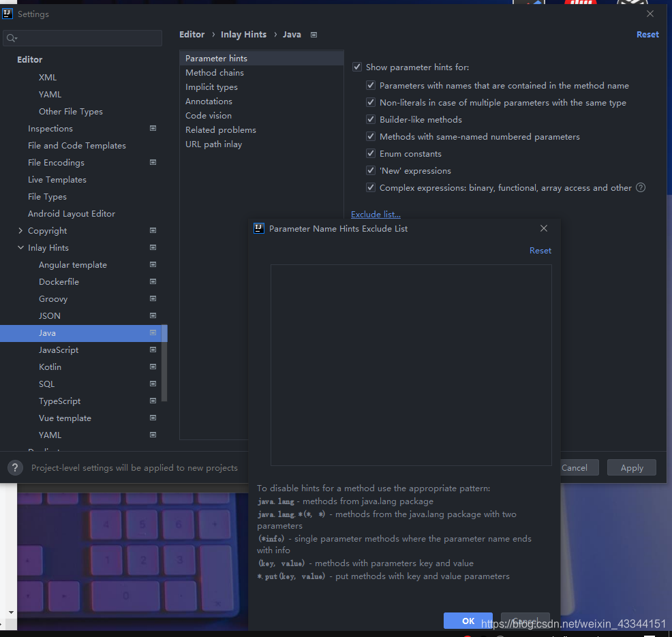
Task: Click inside the exclude list text area
Action: [x=411, y=365]
